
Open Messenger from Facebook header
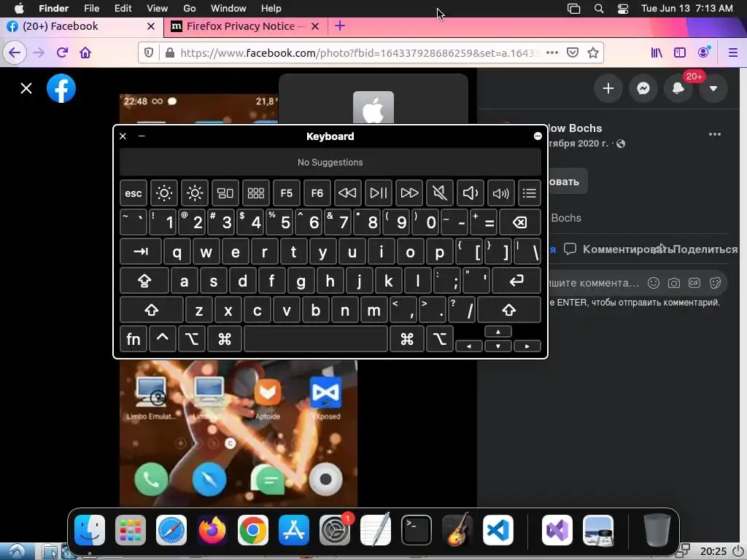(643, 88)
